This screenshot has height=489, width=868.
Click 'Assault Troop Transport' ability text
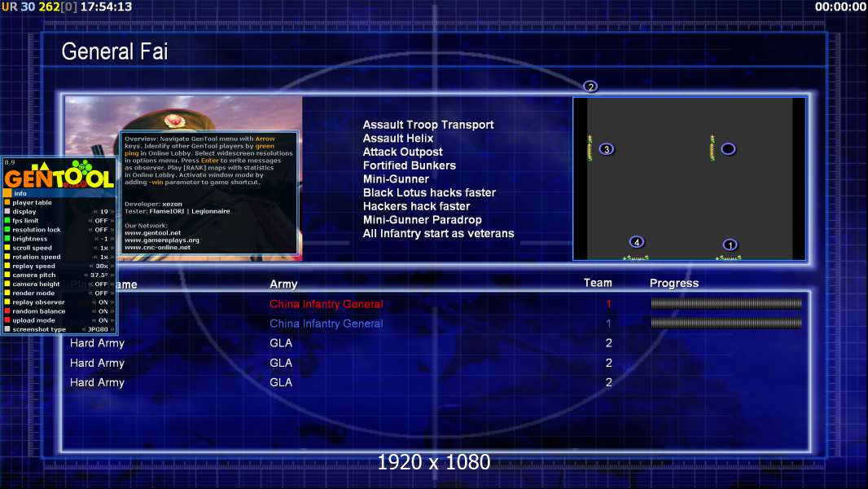tap(428, 125)
